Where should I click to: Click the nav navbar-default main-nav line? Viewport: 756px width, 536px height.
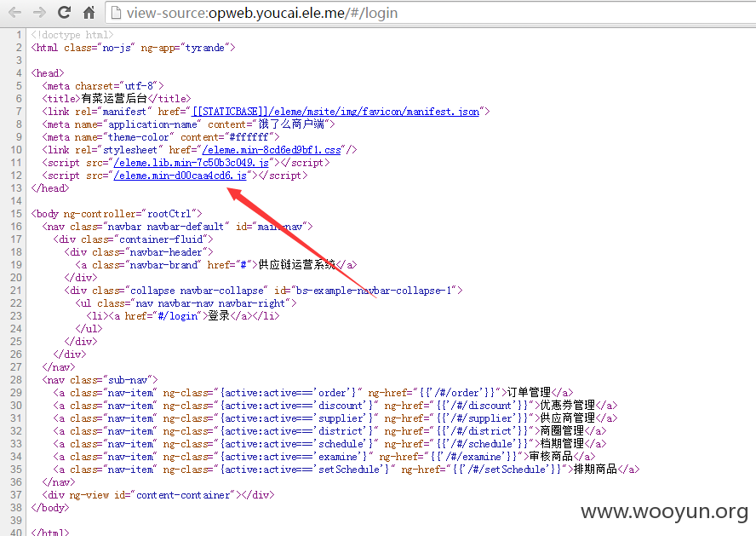(x=177, y=227)
